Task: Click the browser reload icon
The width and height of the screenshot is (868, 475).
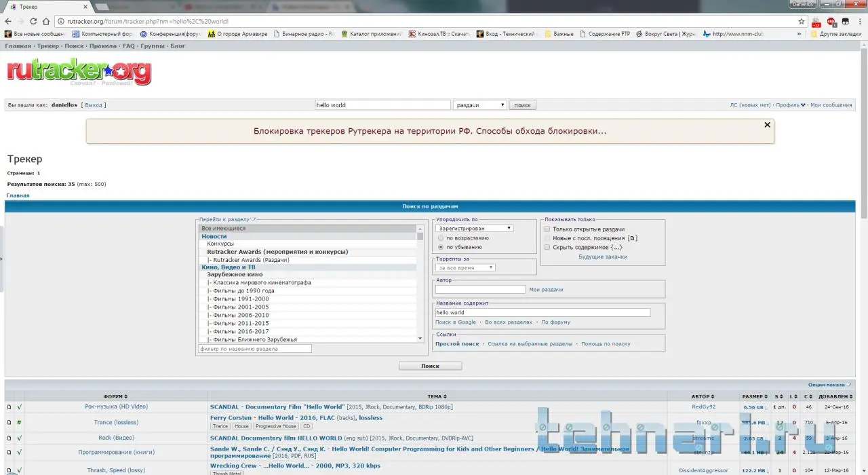Action: point(34,21)
